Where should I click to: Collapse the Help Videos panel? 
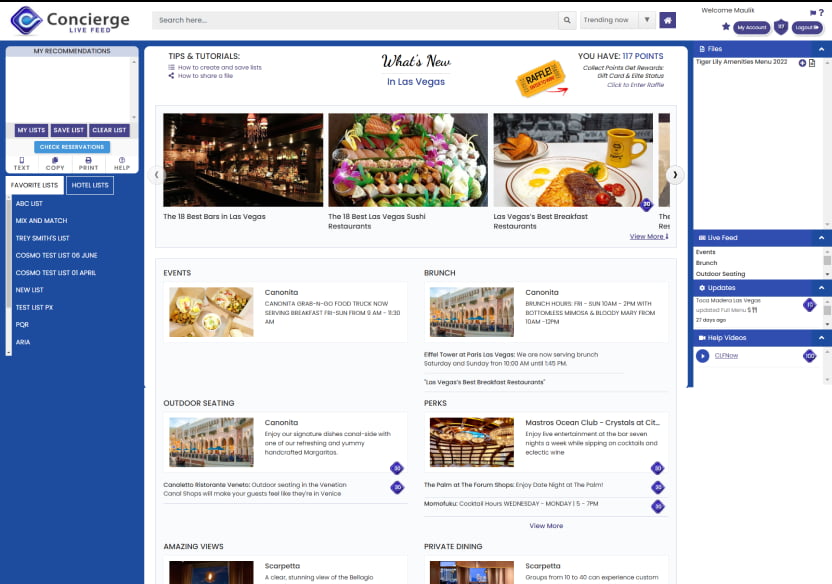(821, 338)
